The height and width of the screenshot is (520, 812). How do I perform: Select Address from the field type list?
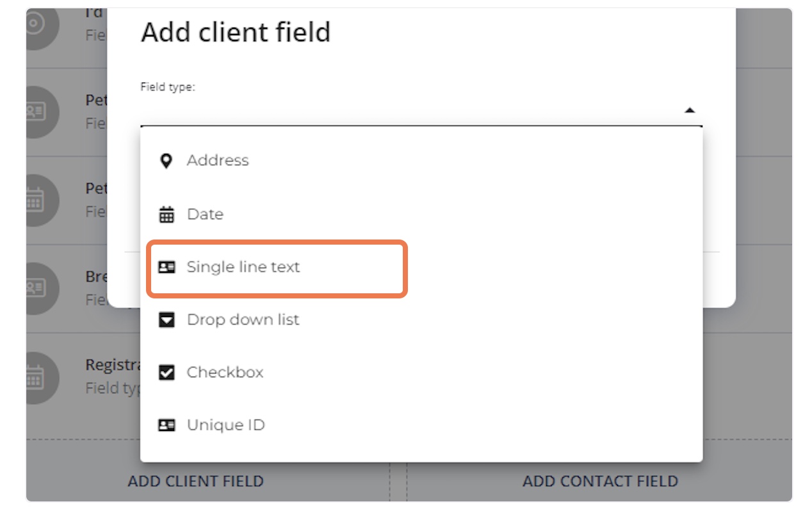coord(218,160)
